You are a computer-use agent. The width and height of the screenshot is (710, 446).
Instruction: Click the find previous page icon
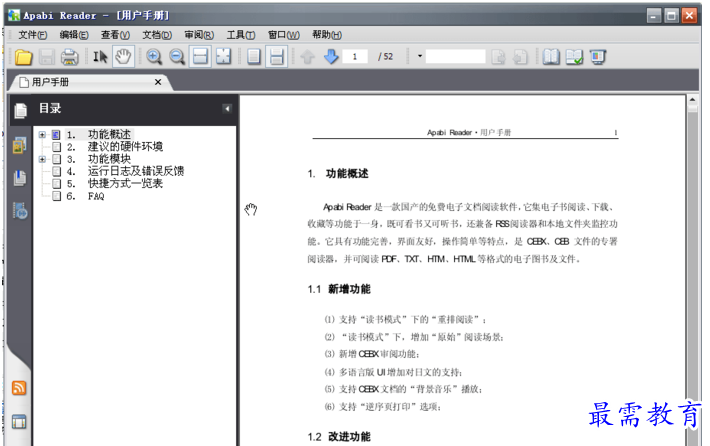point(520,57)
